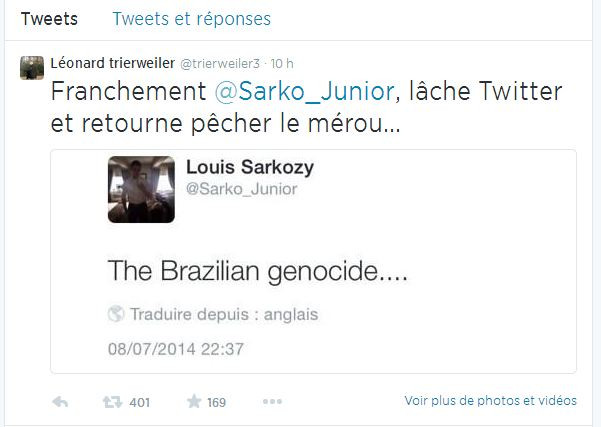Reply to Léonard trierweiler's tweet
This screenshot has width=601, height=427.
60,402
